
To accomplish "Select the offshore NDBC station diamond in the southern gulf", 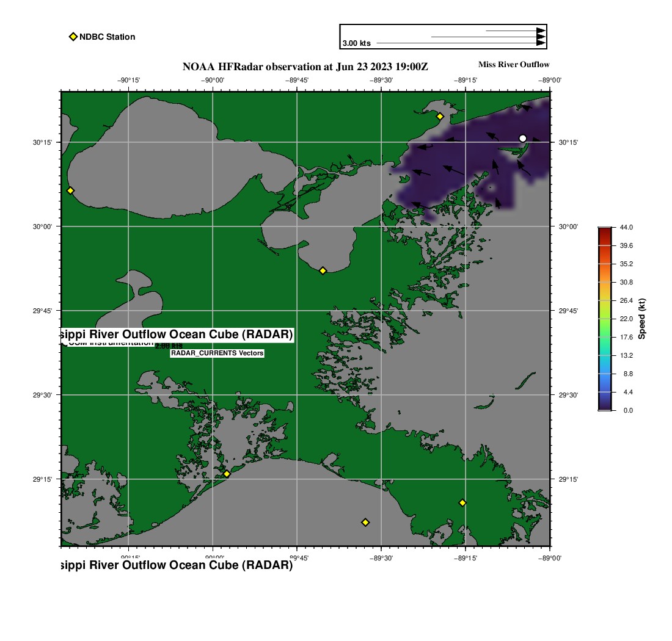I will [x=365, y=522].
